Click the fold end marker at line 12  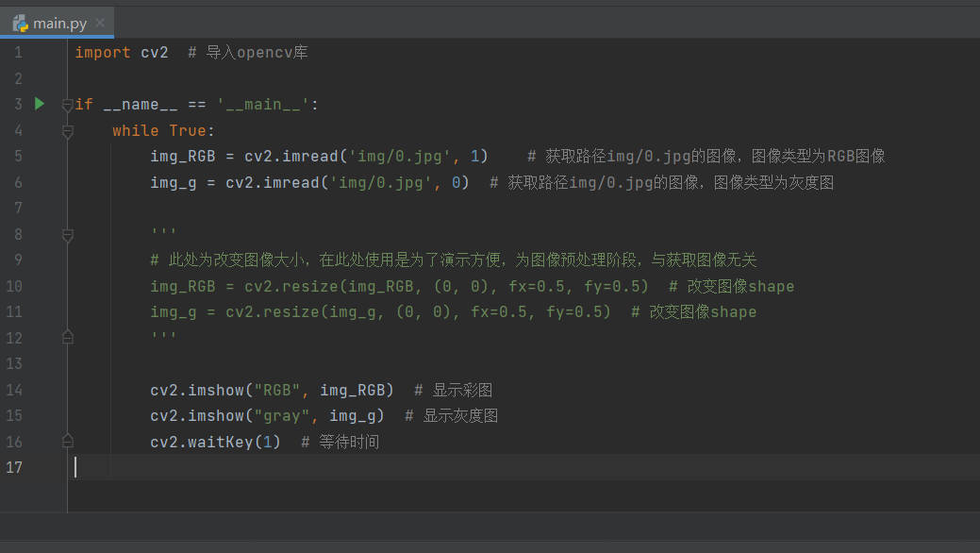[66, 337]
